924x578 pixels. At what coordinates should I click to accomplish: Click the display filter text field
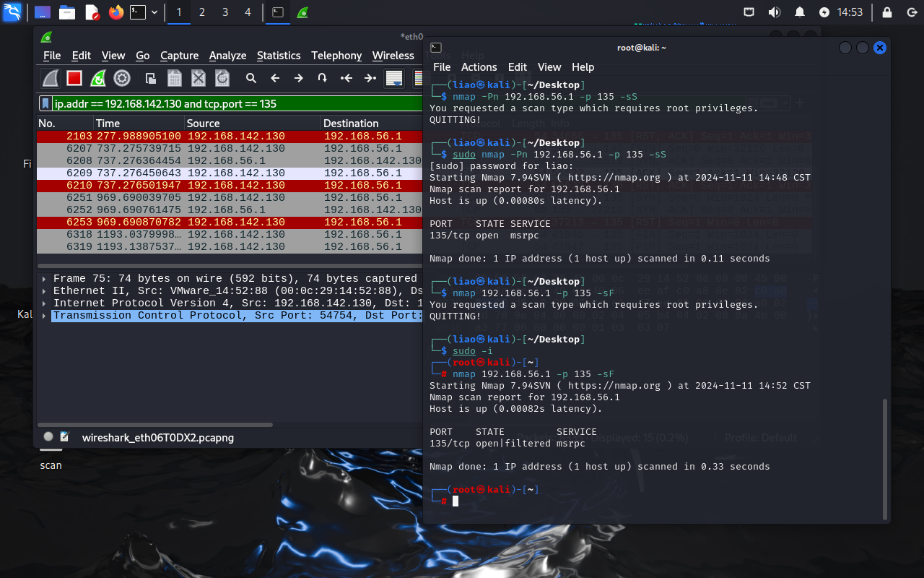pyautogui.click(x=238, y=103)
